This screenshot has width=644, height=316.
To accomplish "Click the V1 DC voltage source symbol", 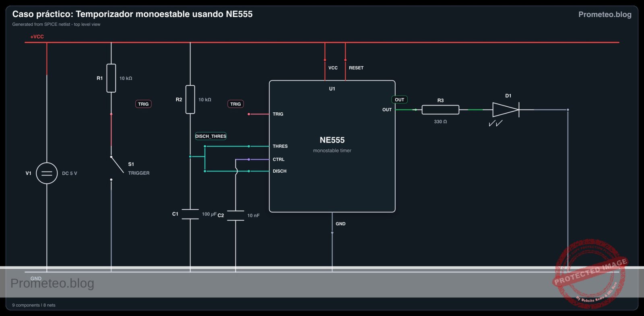I will 47,173.
